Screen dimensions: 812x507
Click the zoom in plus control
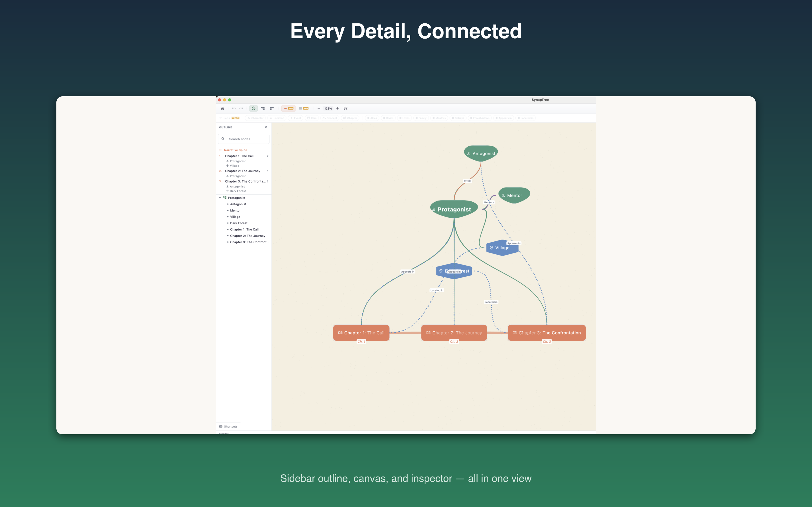pyautogui.click(x=337, y=108)
